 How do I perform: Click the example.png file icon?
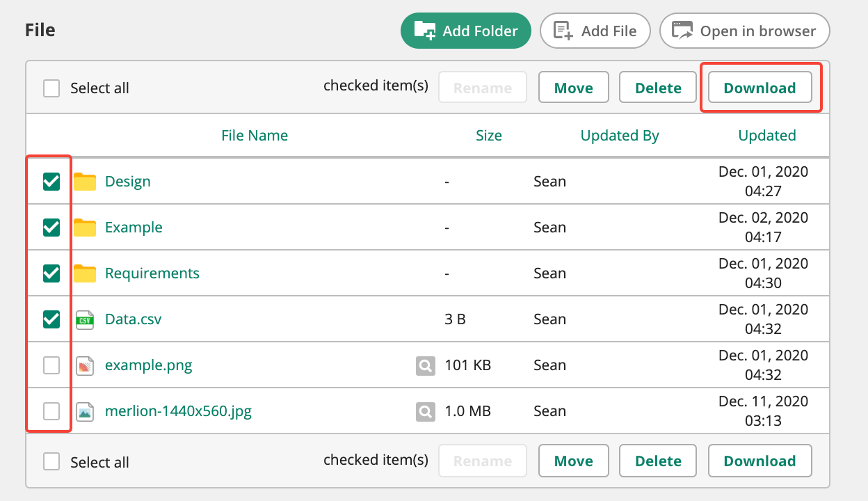[85, 365]
